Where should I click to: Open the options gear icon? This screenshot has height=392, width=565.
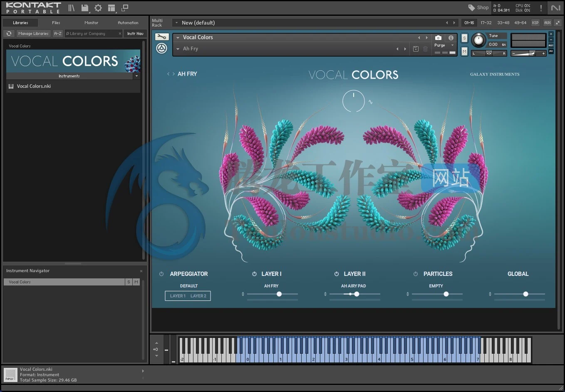point(98,8)
